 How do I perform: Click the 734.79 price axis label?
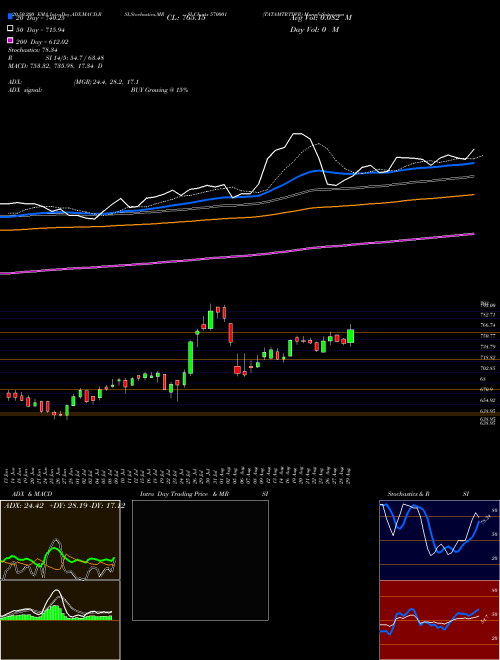(x=487, y=347)
